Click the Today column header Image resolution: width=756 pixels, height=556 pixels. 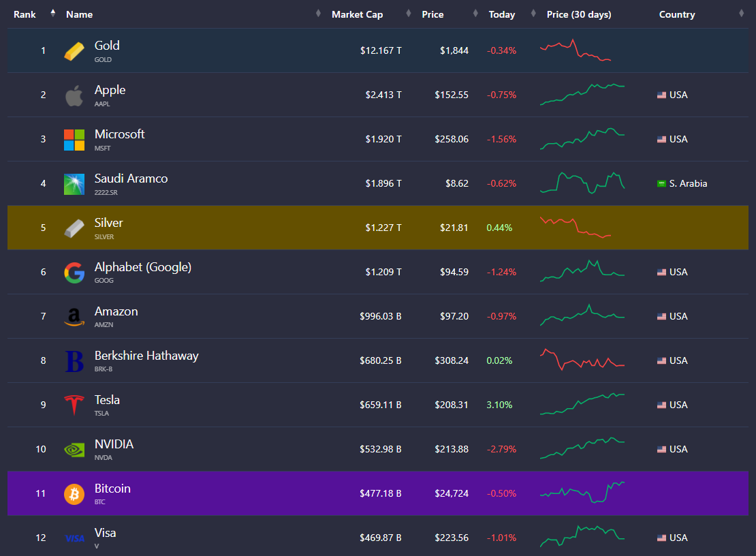pos(502,14)
